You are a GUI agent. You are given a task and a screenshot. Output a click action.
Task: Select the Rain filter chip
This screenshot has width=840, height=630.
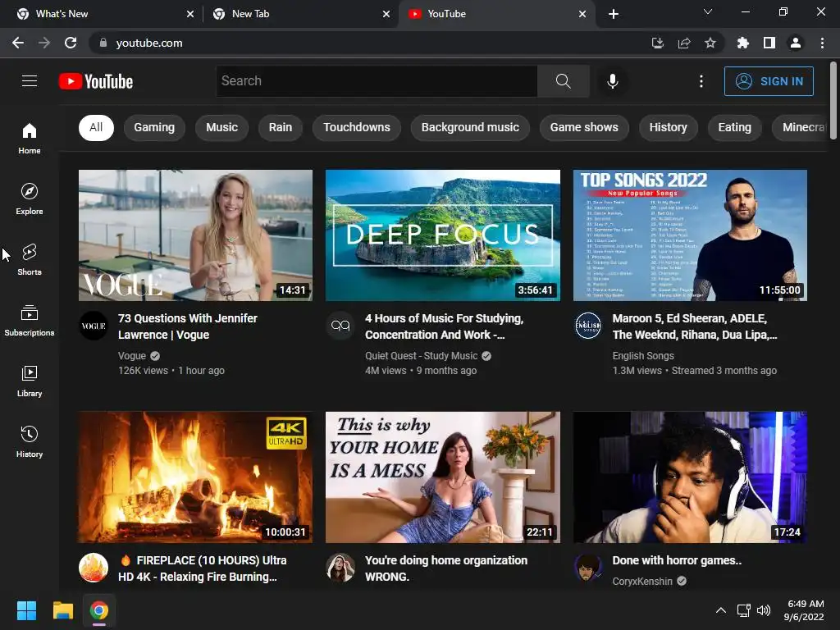point(281,127)
